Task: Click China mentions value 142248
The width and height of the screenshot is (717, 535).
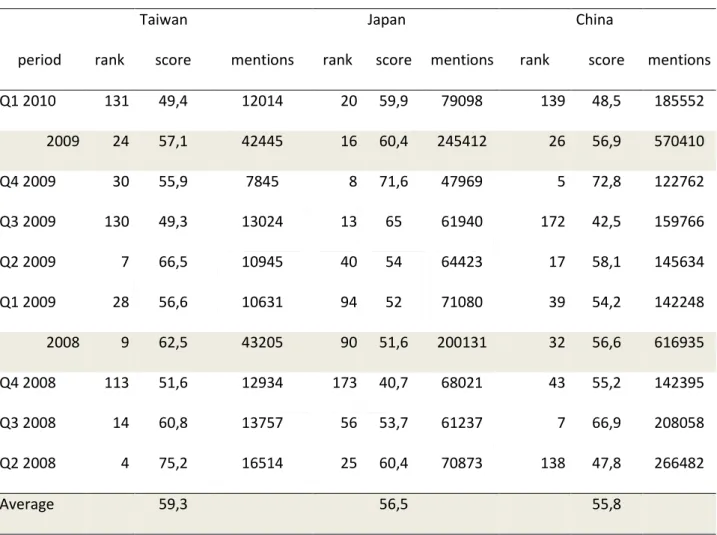Action: tap(679, 302)
